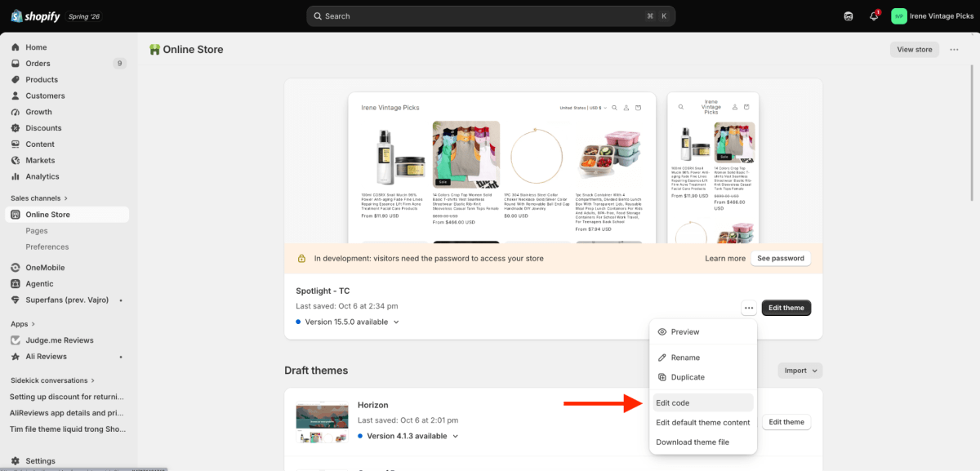Choose Preview from theme menu
The width and height of the screenshot is (980, 471).
tap(703, 332)
